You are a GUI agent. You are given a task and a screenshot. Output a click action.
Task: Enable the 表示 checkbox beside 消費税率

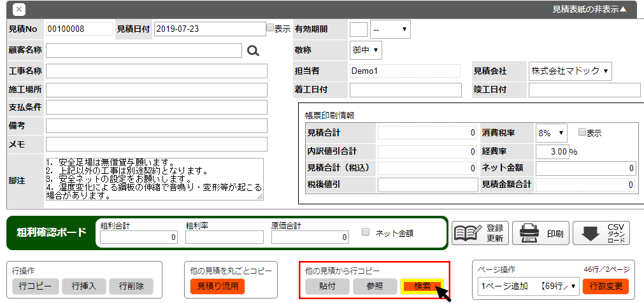(x=582, y=132)
